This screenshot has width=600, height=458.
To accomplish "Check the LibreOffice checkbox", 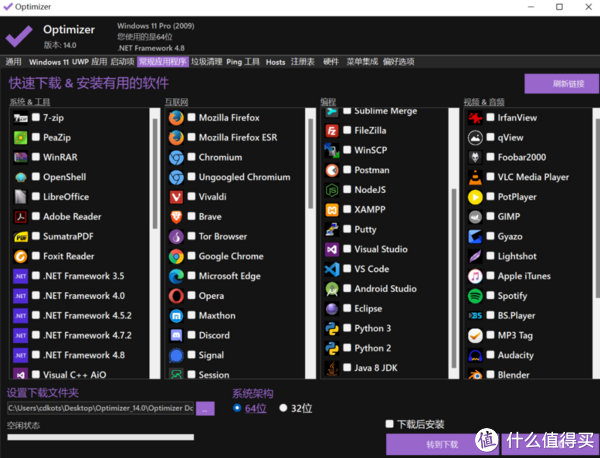I will point(36,196).
